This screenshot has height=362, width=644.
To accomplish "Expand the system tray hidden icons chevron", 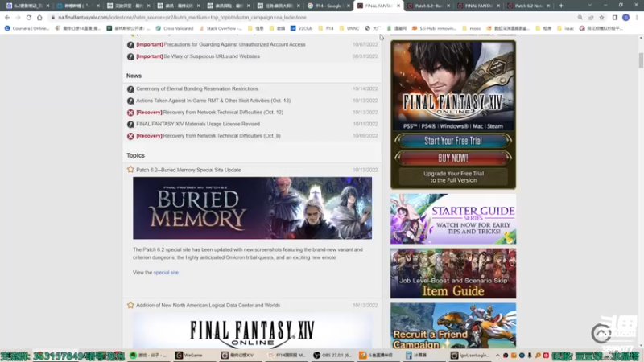I will pos(497,355).
